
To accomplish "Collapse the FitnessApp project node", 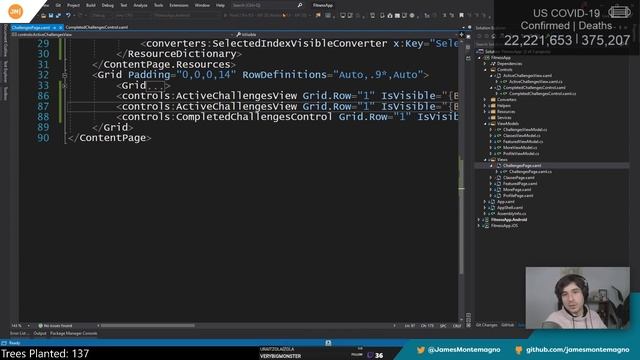I will tap(480, 58).
